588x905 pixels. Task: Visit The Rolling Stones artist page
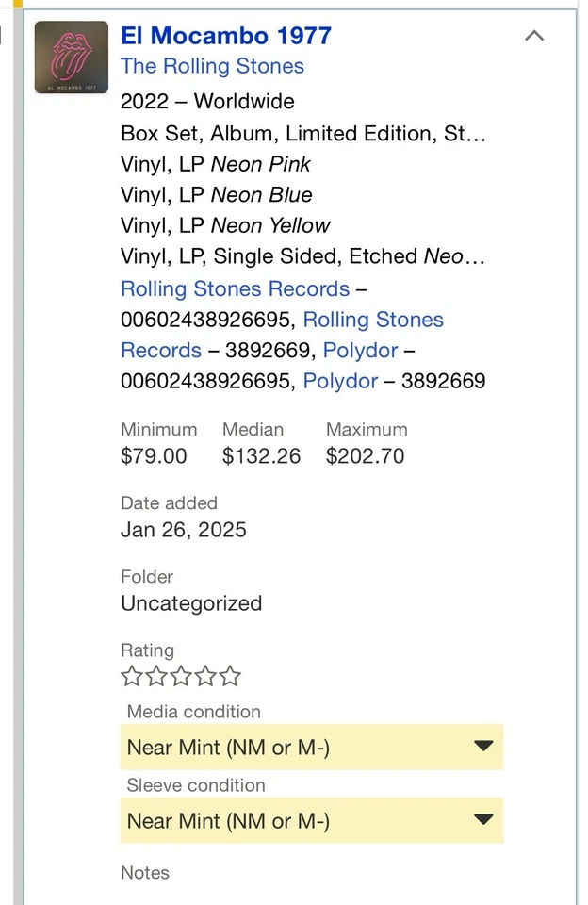(x=212, y=66)
